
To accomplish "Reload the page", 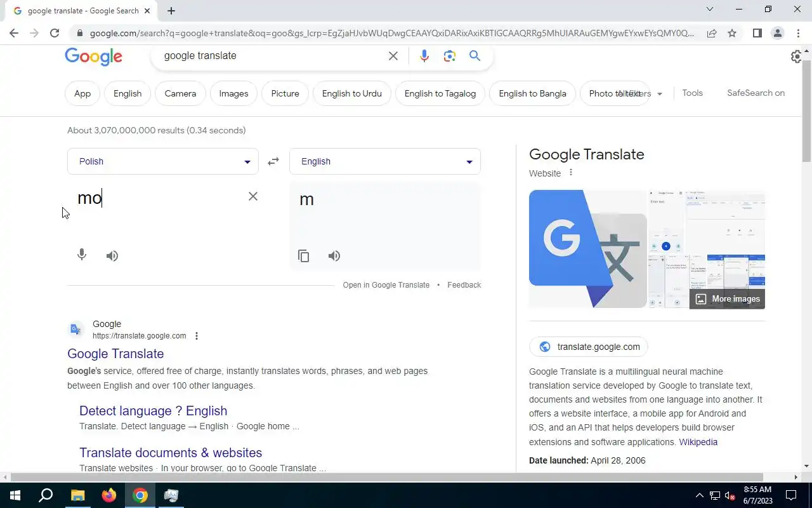I will coord(55,33).
